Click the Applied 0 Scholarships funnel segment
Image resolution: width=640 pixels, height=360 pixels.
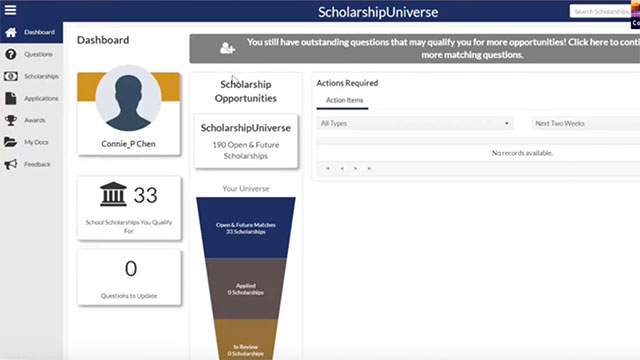pos(246,289)
